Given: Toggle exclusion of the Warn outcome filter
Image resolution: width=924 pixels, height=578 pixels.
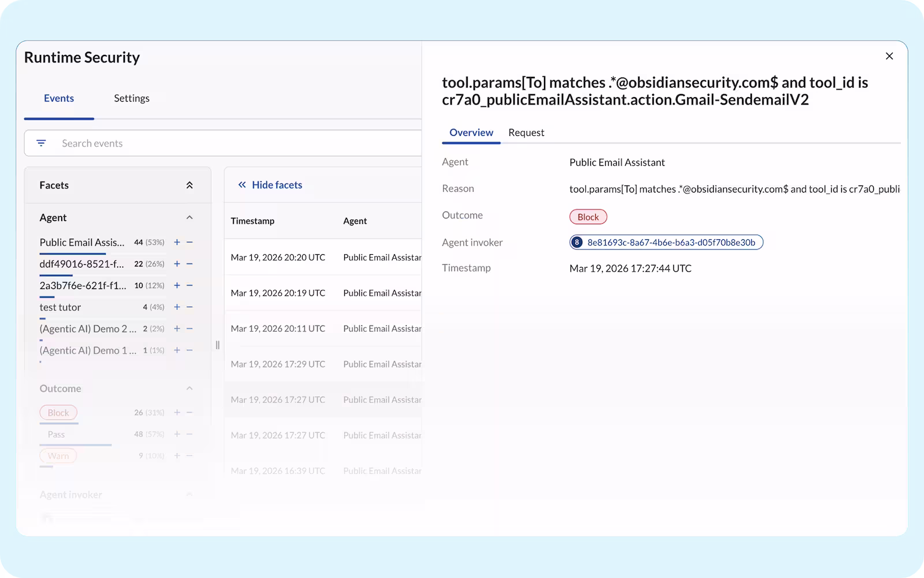Looking at the screenshot, I should 189,455.
